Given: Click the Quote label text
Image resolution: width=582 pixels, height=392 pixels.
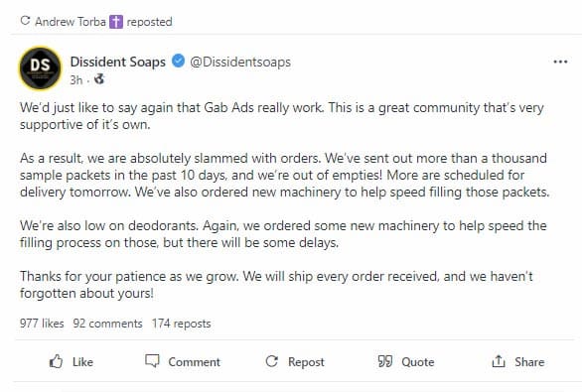Looking at the screenshot, I should coord(418,361).
